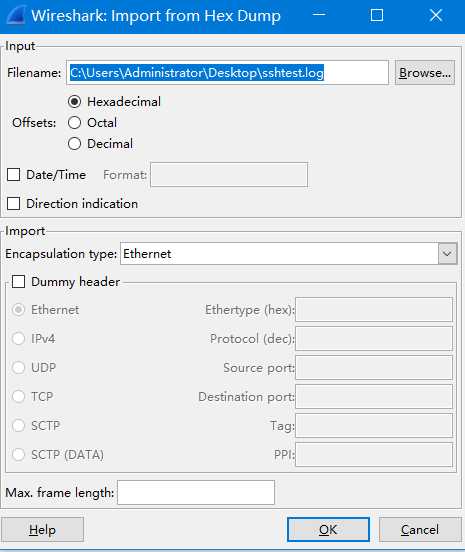Screen dimensions: 465x552
Task: Click the Filename input field
Action: click(x=227, y=73)
